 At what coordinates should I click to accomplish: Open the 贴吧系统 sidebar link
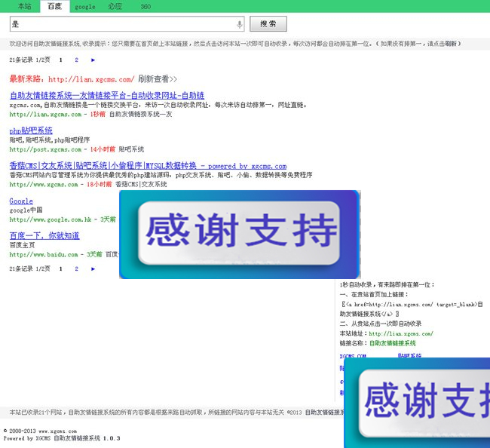point(409,355)
